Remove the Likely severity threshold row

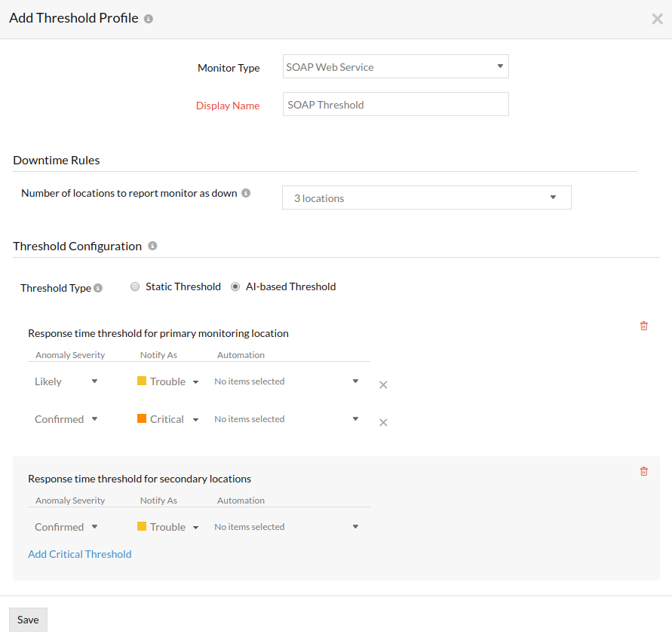[x=383, y=384]
